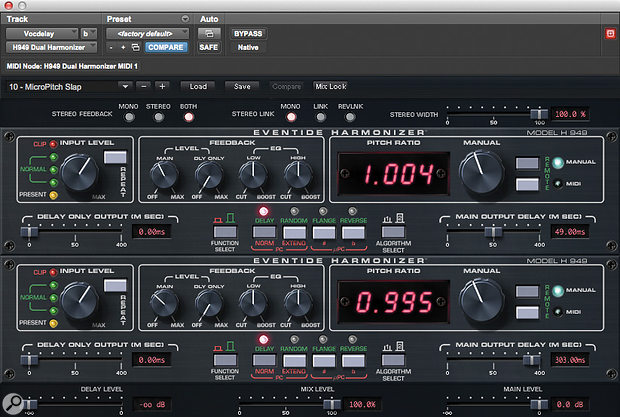Click the Mix Lock button

coord(331,86)
